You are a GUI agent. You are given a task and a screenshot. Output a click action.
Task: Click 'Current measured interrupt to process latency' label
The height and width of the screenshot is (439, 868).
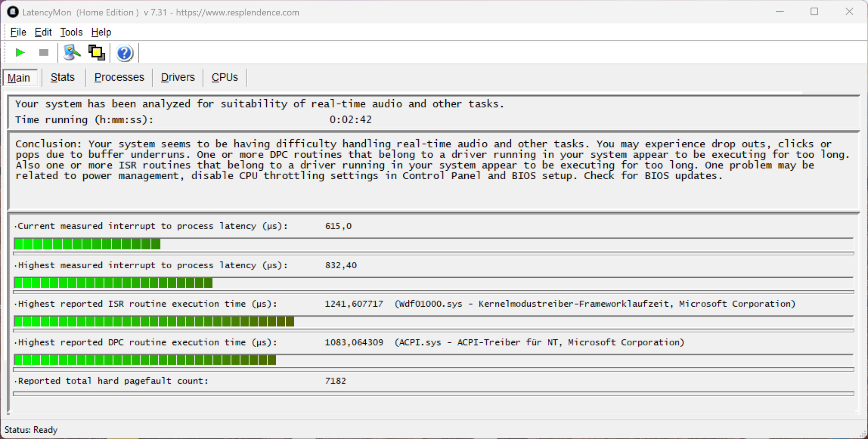pyautogui.click(x=152, y=226)
